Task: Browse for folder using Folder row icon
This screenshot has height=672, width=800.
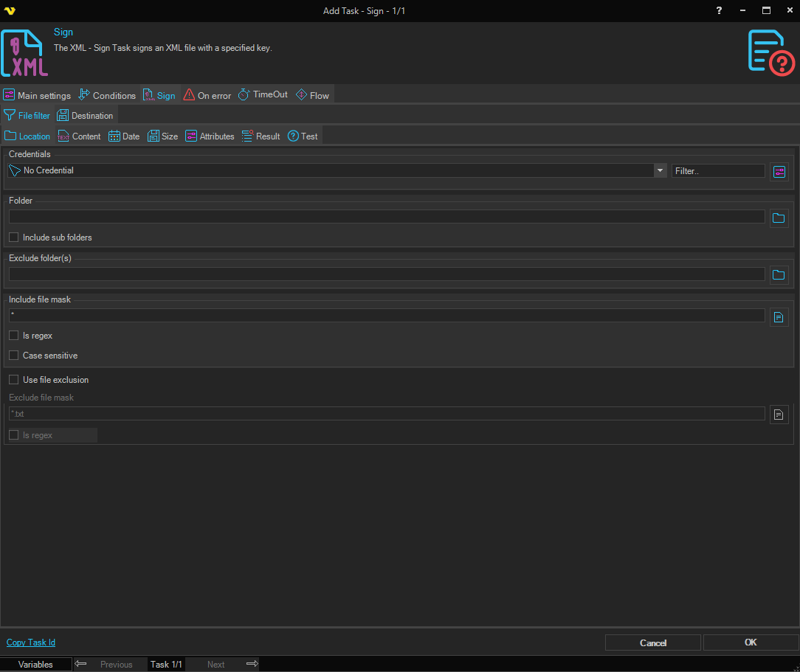Action: tap(779, 218)
